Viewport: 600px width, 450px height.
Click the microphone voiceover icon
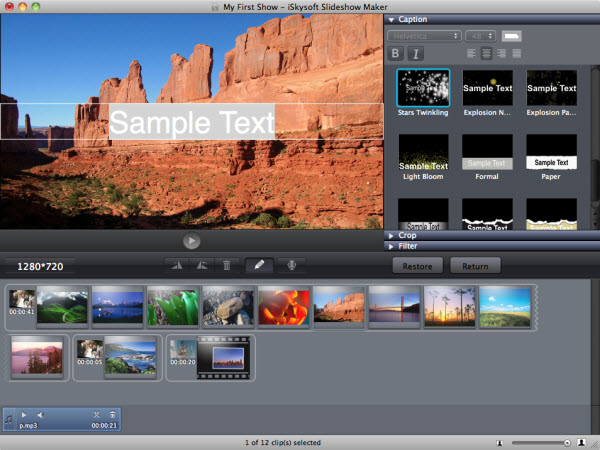point(292,265)
